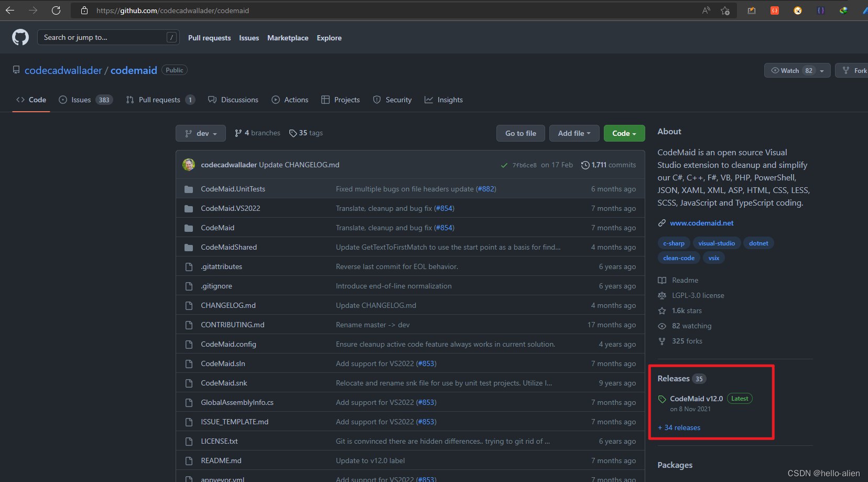Click the green check status icon of the commit
The height and width of the screenshot is (482, 868).
504,165
